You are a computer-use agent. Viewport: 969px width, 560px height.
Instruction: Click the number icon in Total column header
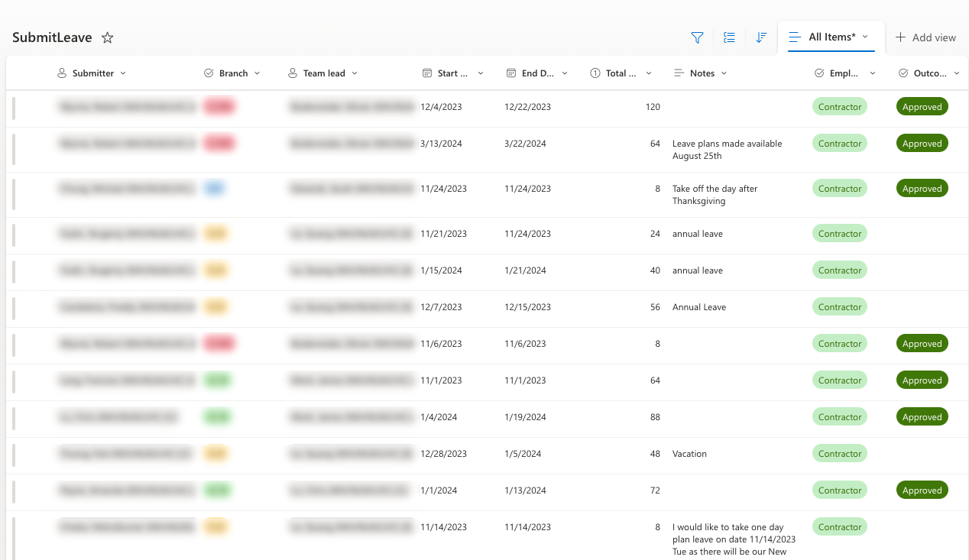tap(595, 73)
